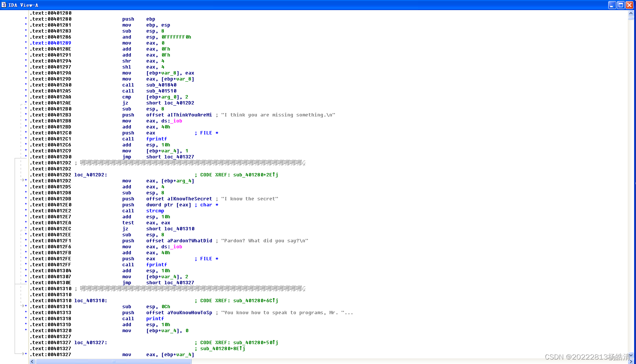Click 0FFFFFFF0h operand in the and instruction
The image size is (636, 364).
(x=176, y=37)
